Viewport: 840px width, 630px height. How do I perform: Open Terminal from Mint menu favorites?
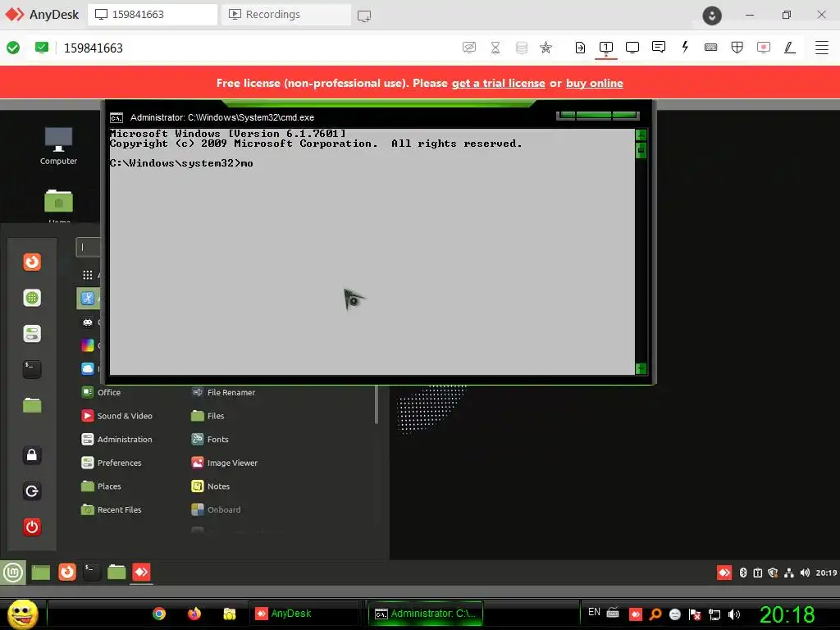(32, 369)
